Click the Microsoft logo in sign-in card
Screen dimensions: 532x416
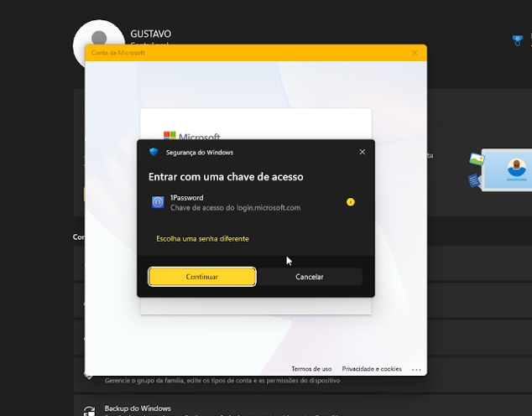192,136
